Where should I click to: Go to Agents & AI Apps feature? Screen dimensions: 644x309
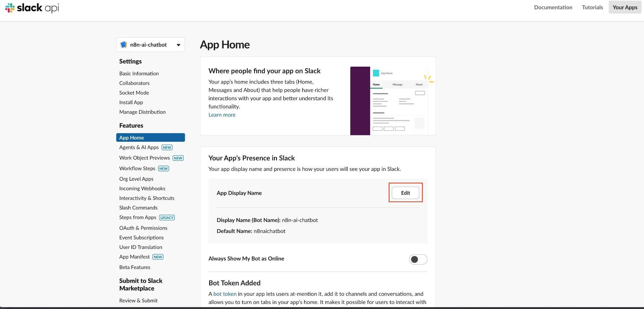[x=139, y=147]
